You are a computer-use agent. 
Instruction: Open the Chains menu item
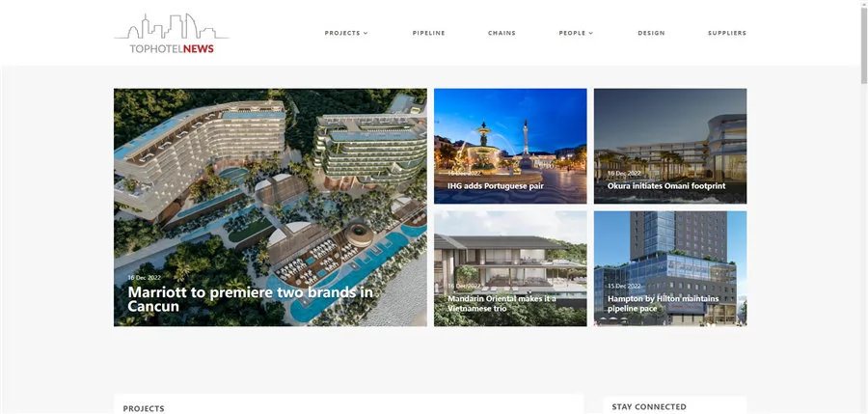tap(502, 33)
